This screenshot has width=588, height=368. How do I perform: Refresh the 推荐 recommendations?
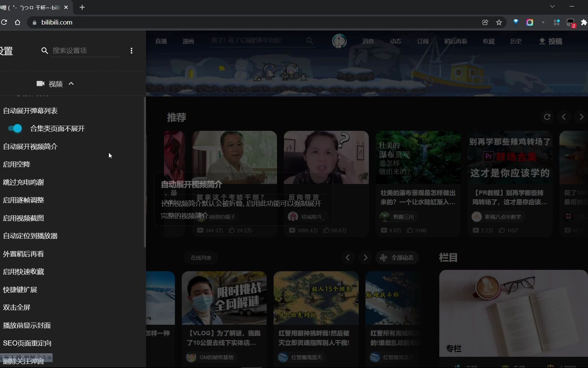(547, 117)
